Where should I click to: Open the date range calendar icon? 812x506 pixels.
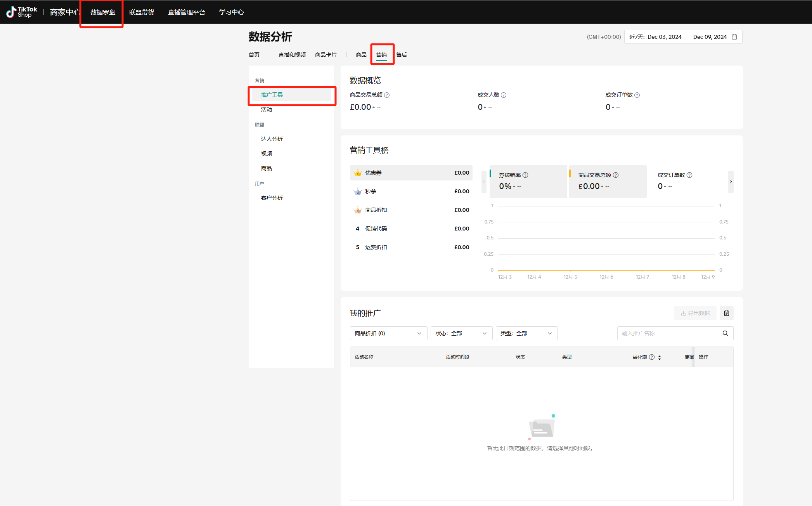coord(734,37)
